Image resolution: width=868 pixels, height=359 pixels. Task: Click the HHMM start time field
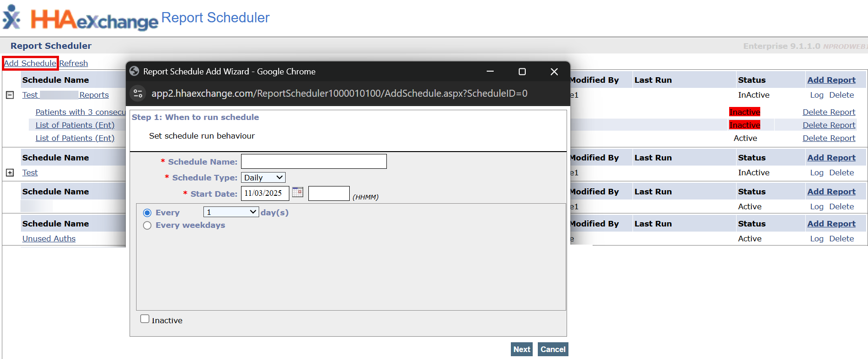(329, 193)
